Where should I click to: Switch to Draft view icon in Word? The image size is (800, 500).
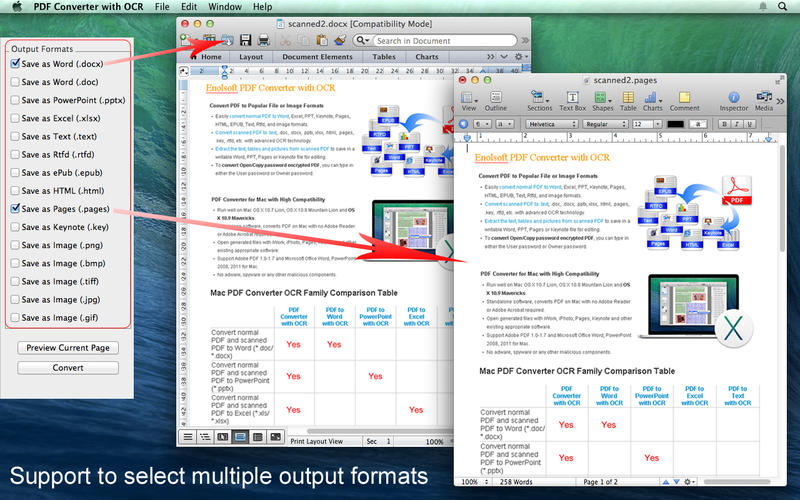188,437
